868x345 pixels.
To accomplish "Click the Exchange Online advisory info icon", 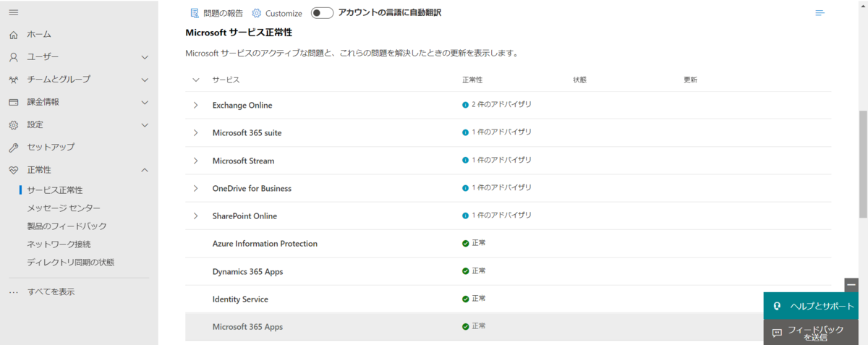I will [x=465, y=105].
